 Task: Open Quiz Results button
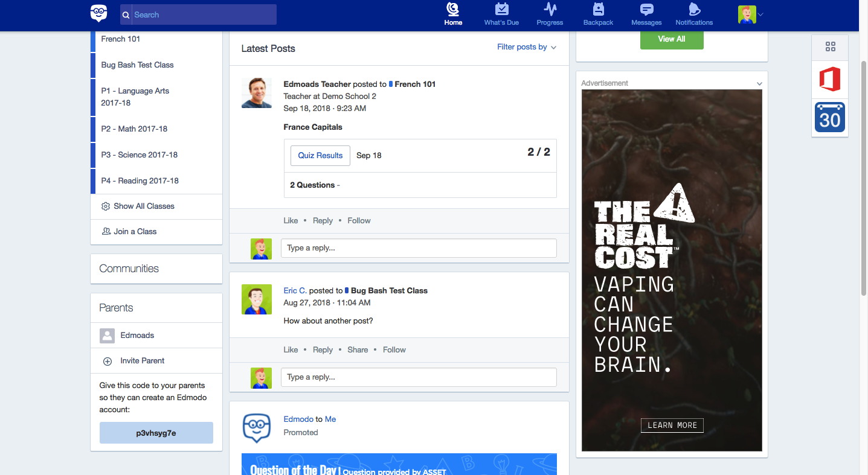(x=320, y=155)
